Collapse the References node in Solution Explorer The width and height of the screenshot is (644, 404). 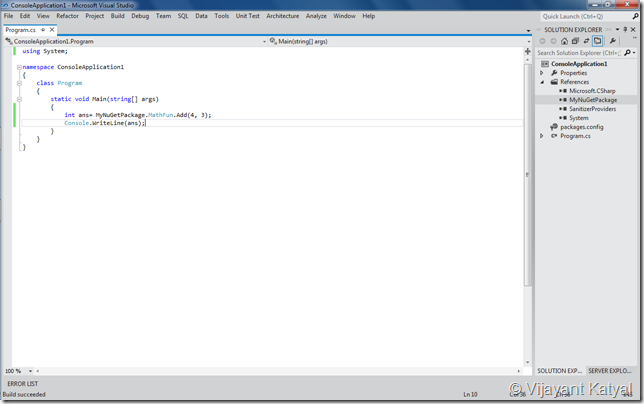(x=542, y=82)
